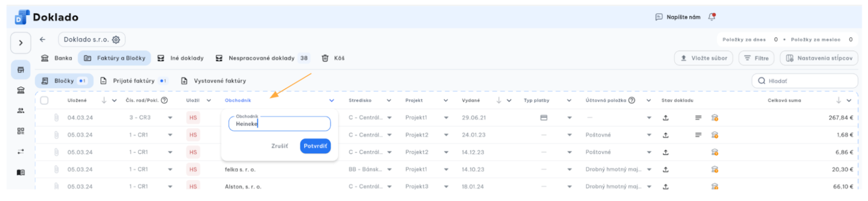The height and width of the screenshot is (201, 868).
Task: Open transfers arrows icon in sidebar
Action: [x=21, y=152]
